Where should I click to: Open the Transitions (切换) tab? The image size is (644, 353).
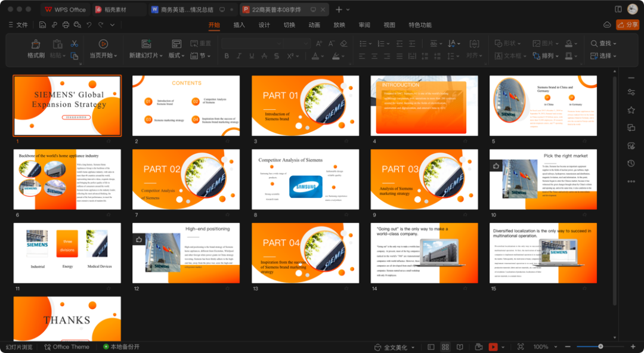pyautogui.click(x=289, y=25)
